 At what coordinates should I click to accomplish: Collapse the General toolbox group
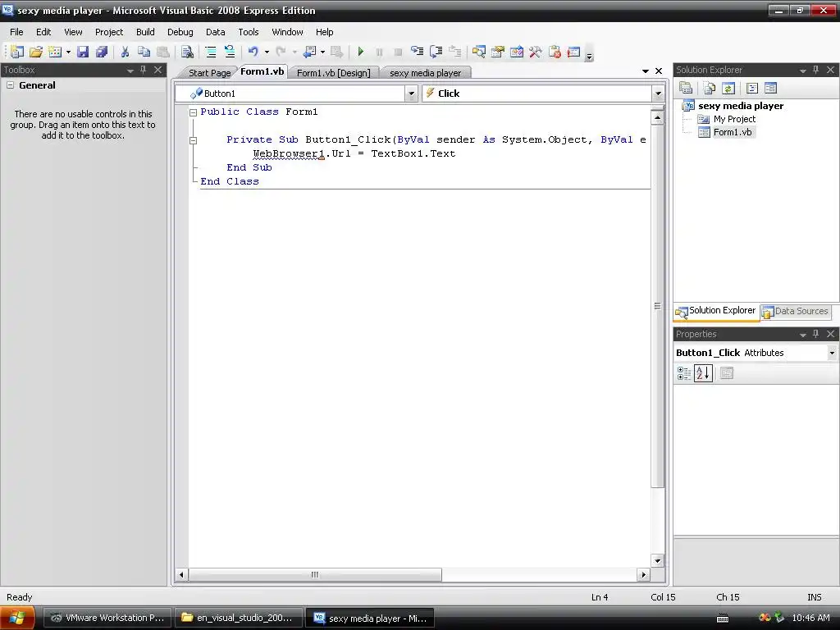click(x=10, y=85)
